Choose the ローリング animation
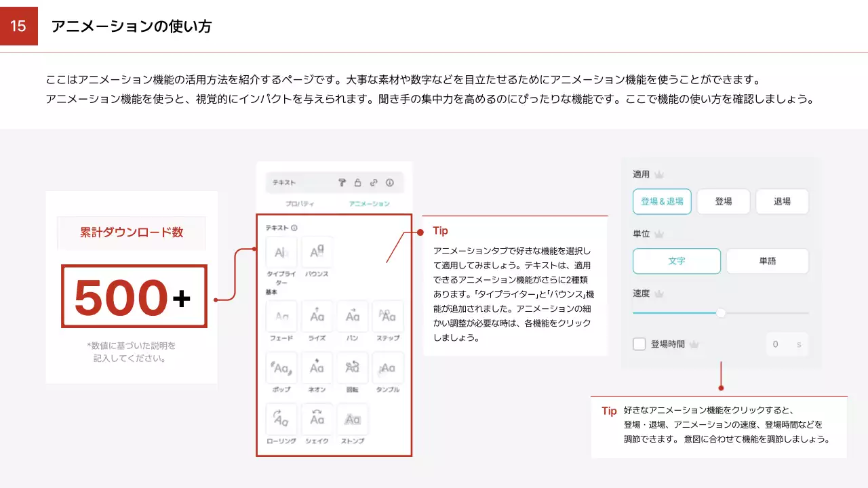 click(x=281, y=420)
